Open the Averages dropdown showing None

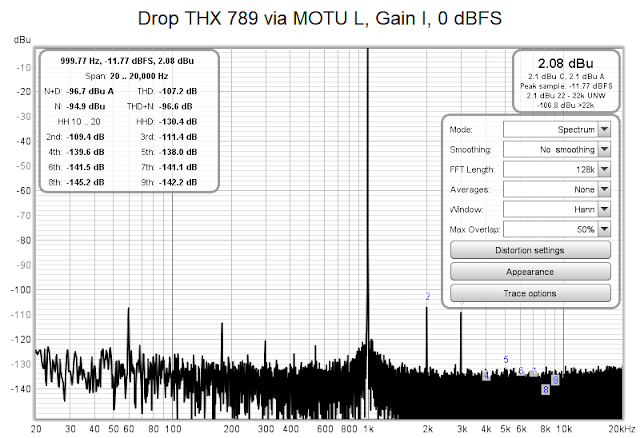[x=557, y=189]
